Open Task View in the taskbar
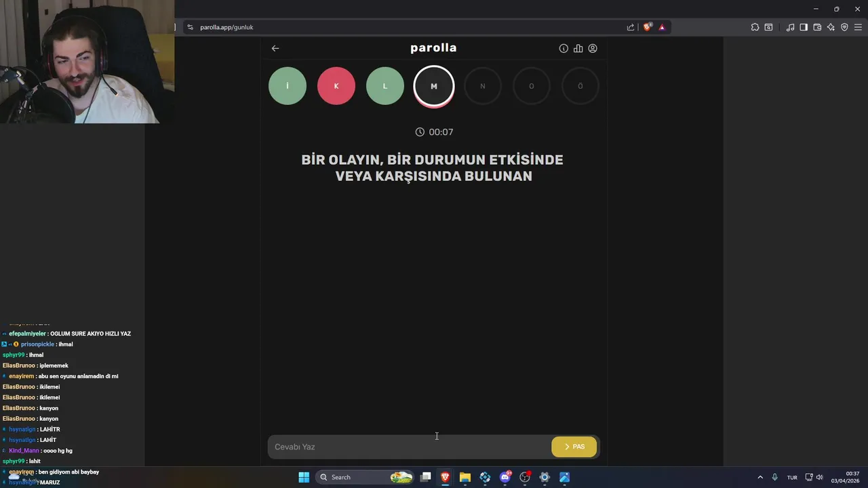Screen dimensions: 868x488 pyautogui.click(x=426, y=477)
